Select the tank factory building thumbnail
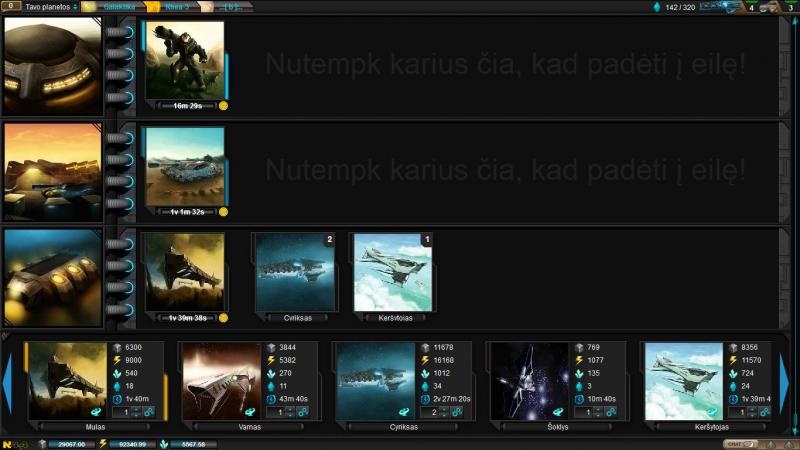This screenshot has height=450, width=800. pyautogui.click(x=52, y=172)
